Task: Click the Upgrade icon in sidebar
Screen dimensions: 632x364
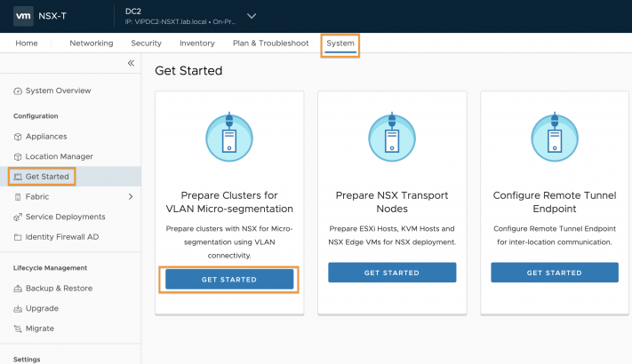Action: click(18, 308)
